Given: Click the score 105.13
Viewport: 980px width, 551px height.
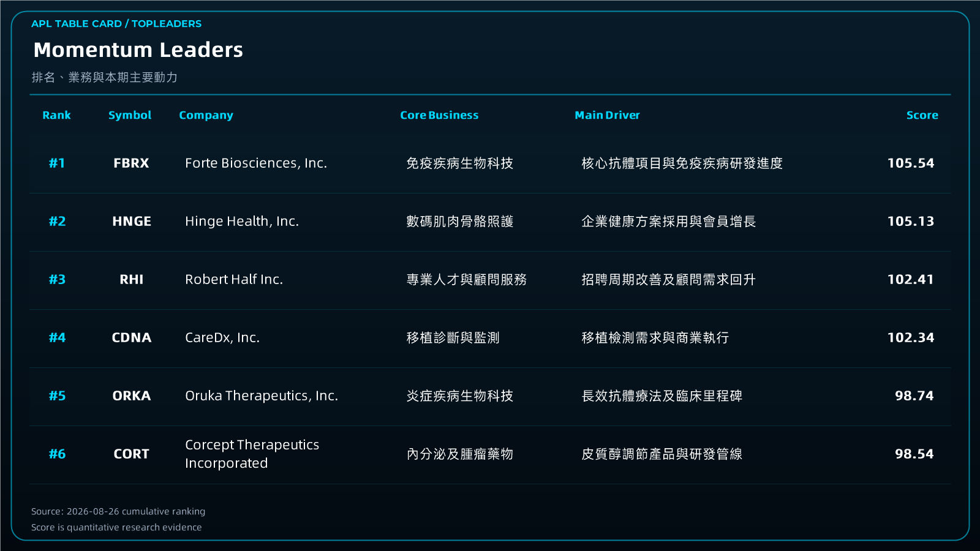Looking at the screenshot, I should click(911, 222).
